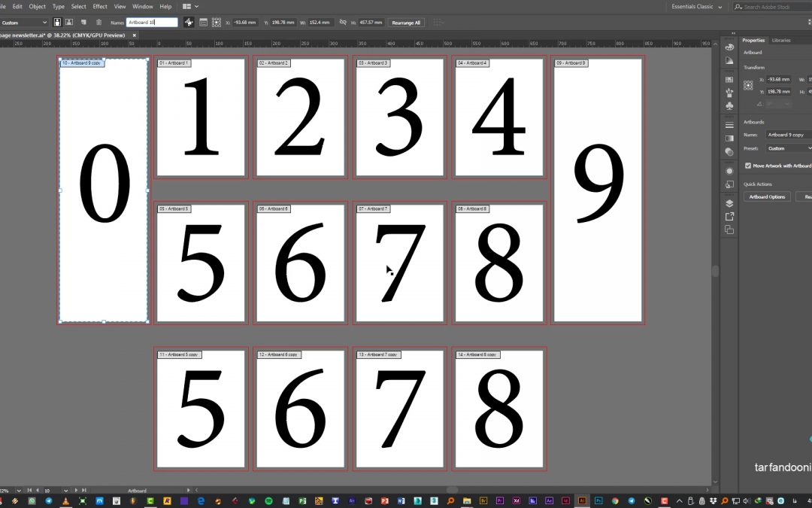Open the Brushes panel icon
This screenshot has height=508, width=812.
click(729, 93)
